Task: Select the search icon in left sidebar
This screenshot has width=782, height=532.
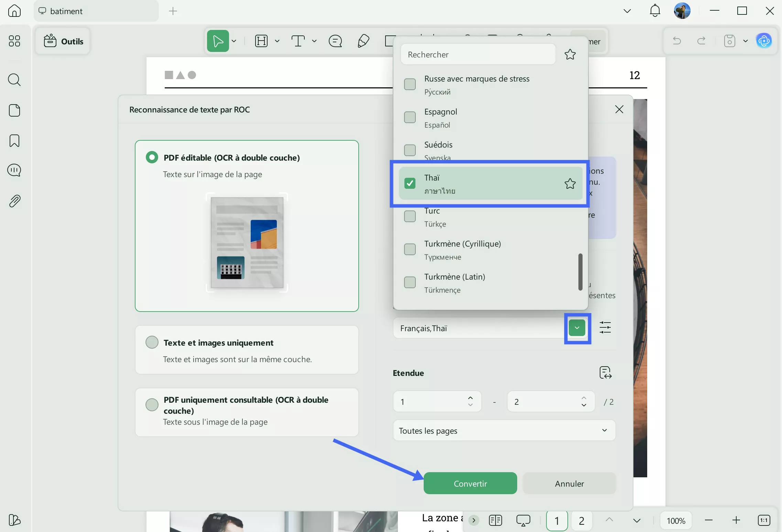Action: pyautogui.click(x=14, y=80)
